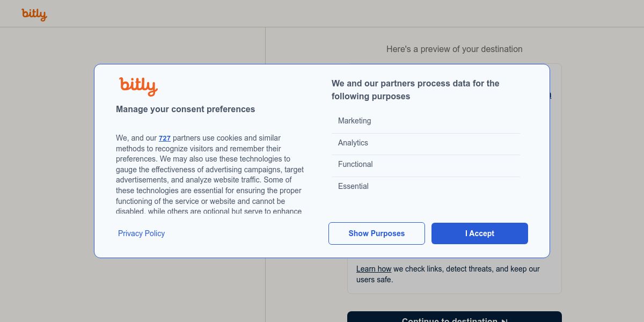Select the Functional purpose row
Image resolution: width=644 pixels, height=322 pixels.
426,165
